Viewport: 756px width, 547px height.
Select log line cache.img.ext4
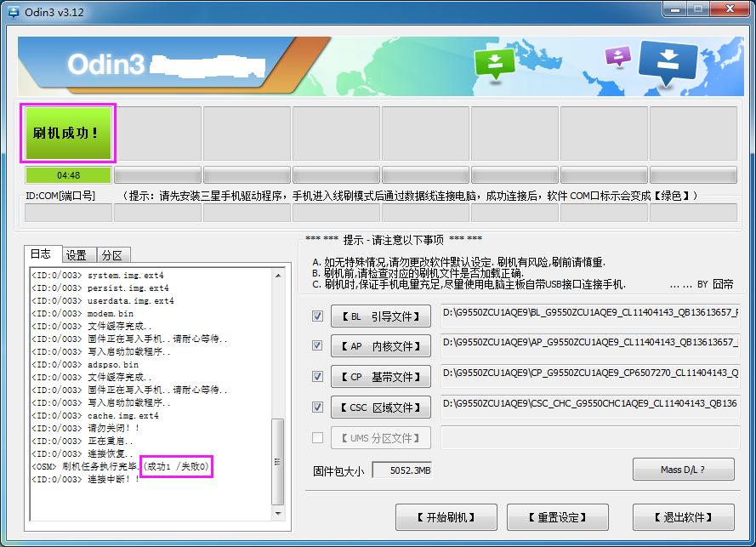click(x=95, y=415)
